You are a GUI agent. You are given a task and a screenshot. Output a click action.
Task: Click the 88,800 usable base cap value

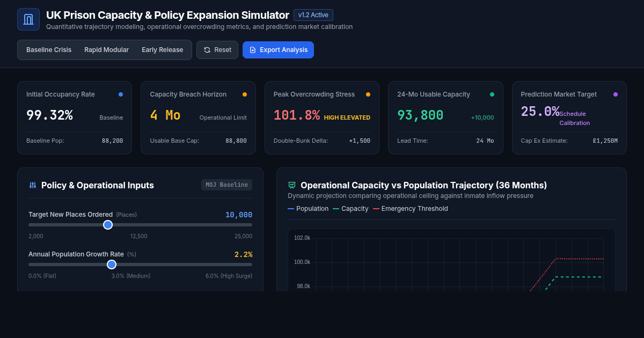236,141
